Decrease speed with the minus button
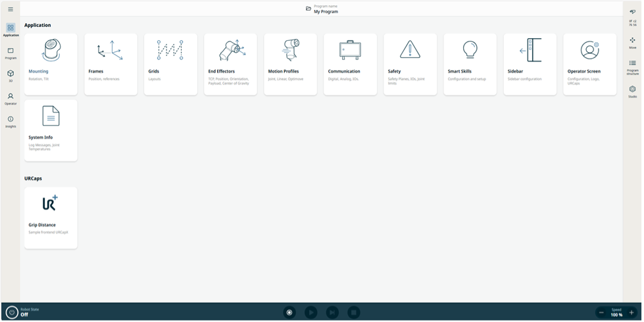The width and height of the screenshot is (644, 322). pyautogui.click(x=601, y=312)
